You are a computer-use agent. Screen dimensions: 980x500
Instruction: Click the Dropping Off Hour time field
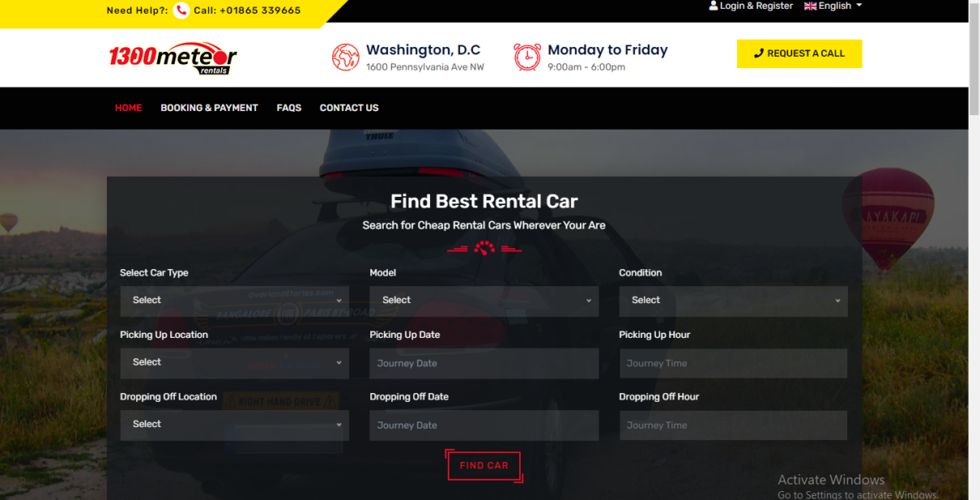pos(734,425)
